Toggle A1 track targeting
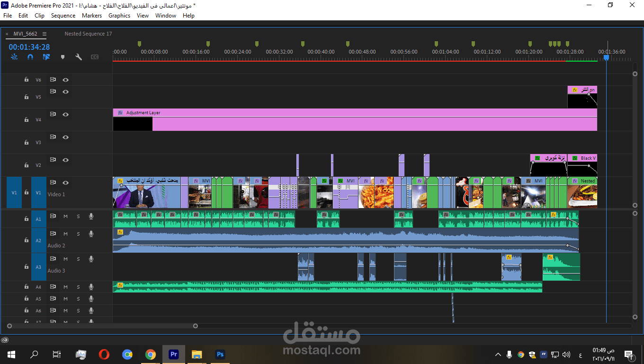The height and width of the screenshot is (364, 644). (x=39, y=219)
